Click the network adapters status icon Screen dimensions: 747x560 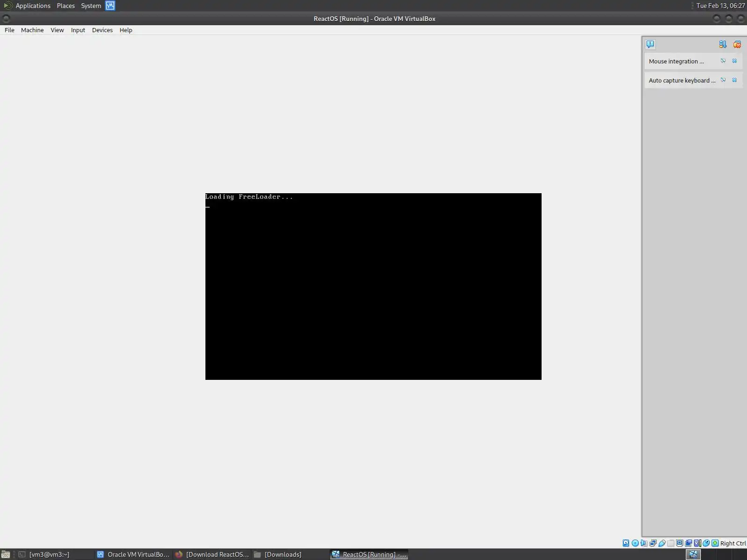tap(653, 543)
